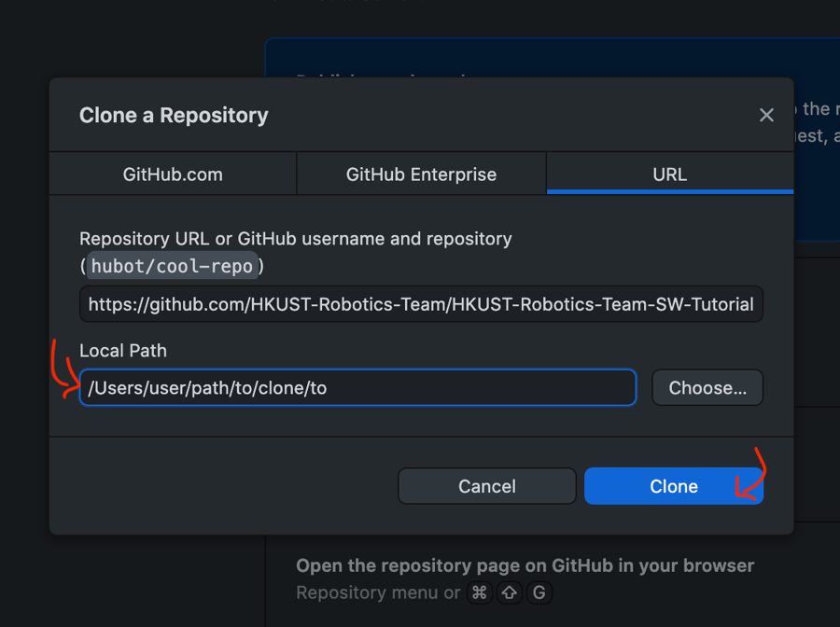This screenshot has height=627, width=840.
Task: Click the 'Repository URL or GitHub username' label
Action: (295, 239)
